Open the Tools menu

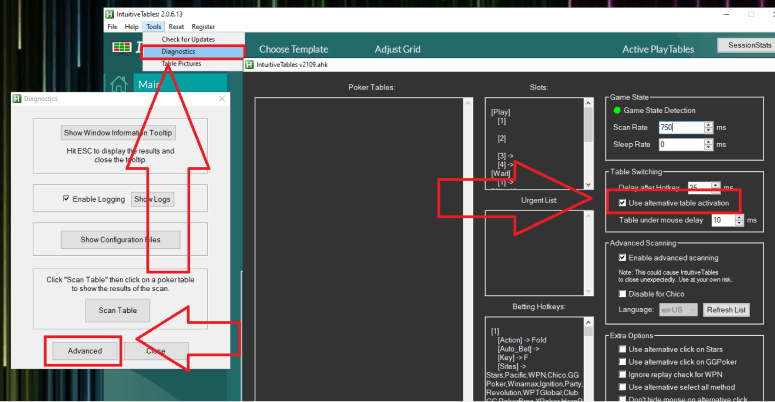tap(154, 27)
